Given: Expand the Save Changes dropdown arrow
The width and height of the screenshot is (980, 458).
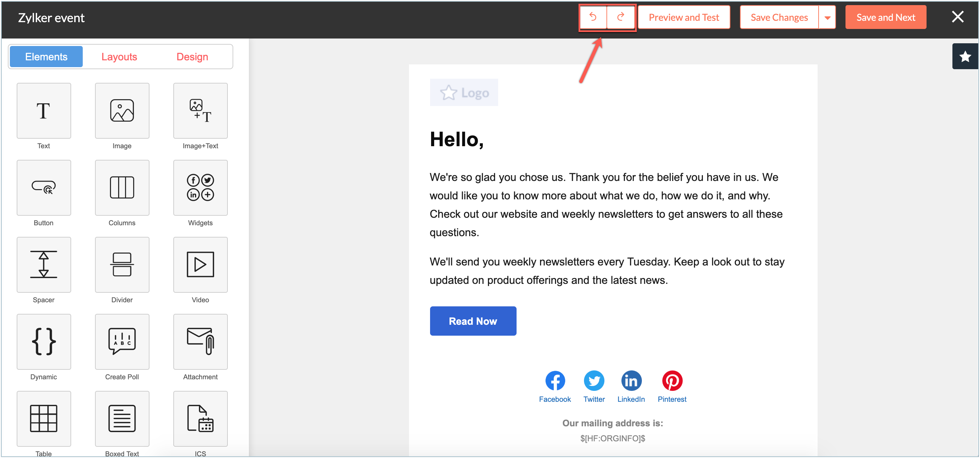Looking at the screenshot, I should tap(827, 17).
